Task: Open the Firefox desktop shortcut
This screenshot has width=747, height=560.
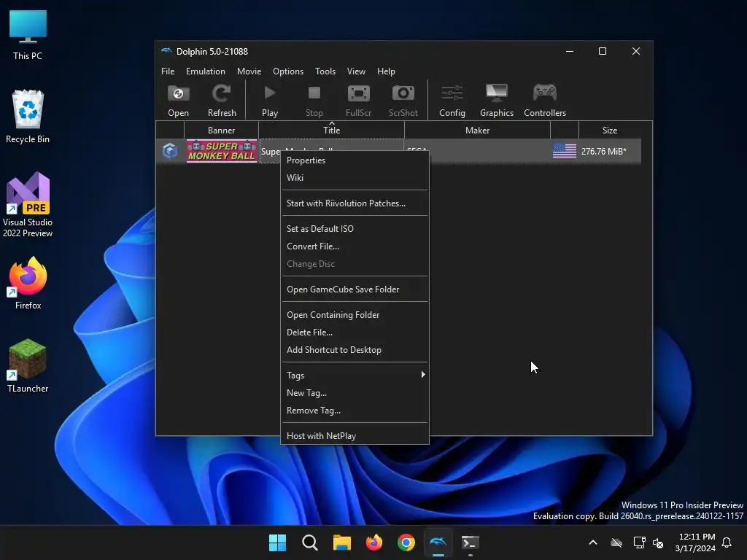Action: coord(28,284)
